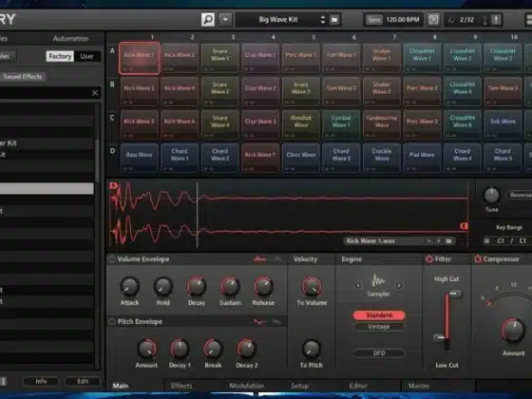Adjust the Attack knob
This screenshot has width=532, height=399.
click(129, 286)
